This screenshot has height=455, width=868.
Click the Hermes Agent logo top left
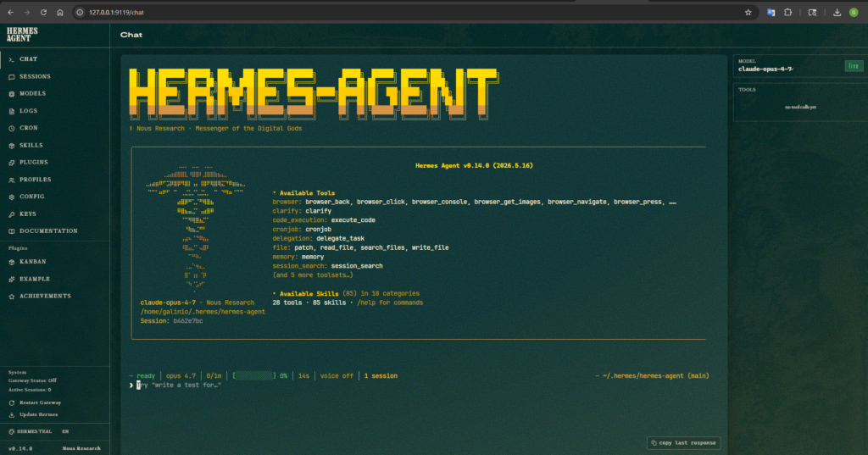click(x=22, y=35)
